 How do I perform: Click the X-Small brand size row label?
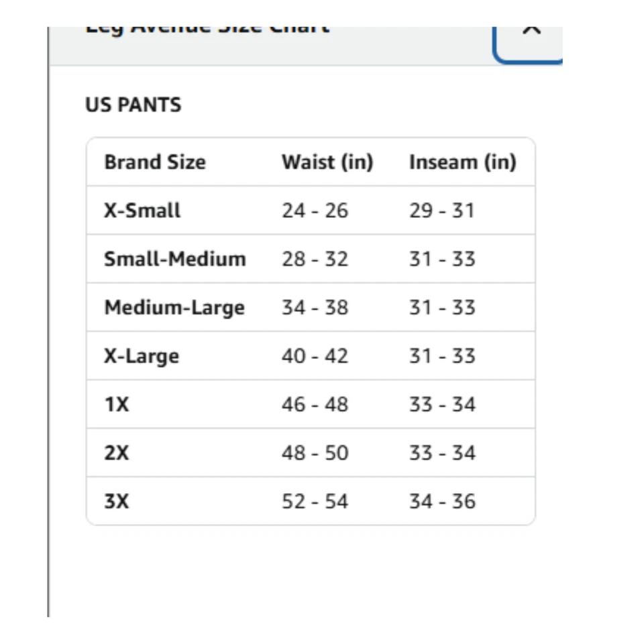[x=142, y=211]
